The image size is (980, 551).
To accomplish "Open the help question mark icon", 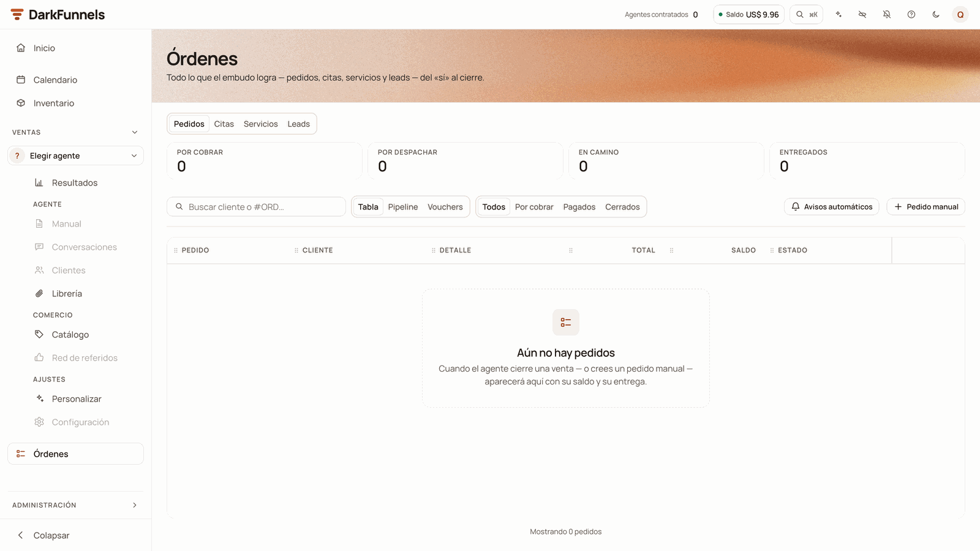I will click(x=911, y=15).
